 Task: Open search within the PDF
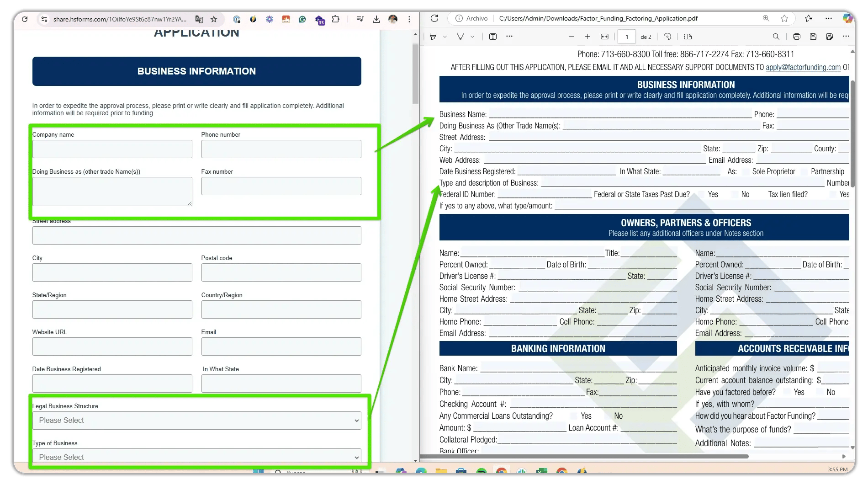click(776, 37)
